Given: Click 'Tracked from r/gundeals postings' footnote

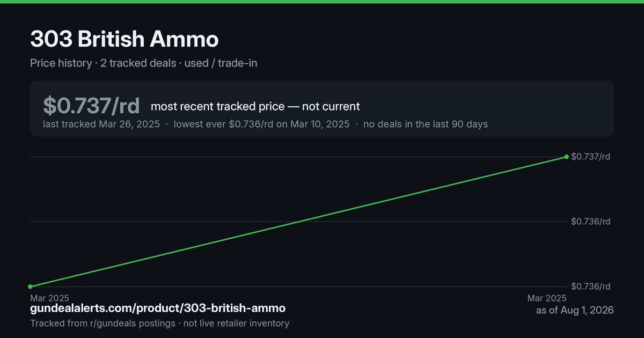Looking at the screenshot, I should click(103, 324).
